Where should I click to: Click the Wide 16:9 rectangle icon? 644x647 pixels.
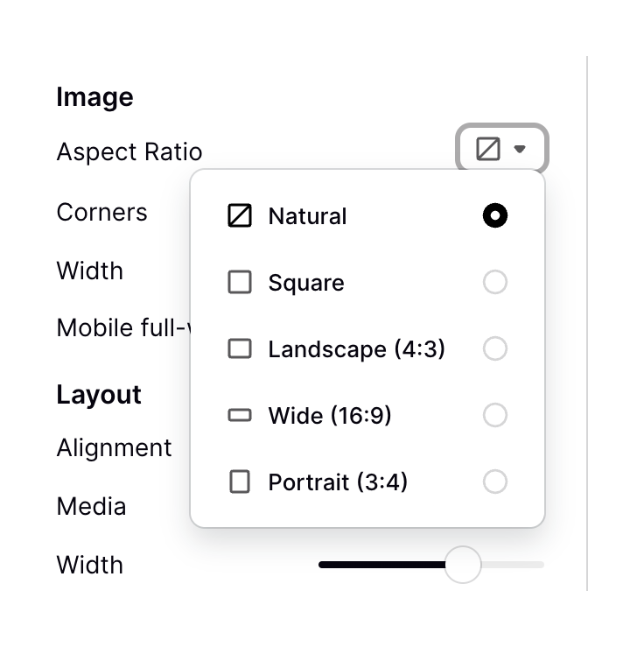click(x=239, y=416)
